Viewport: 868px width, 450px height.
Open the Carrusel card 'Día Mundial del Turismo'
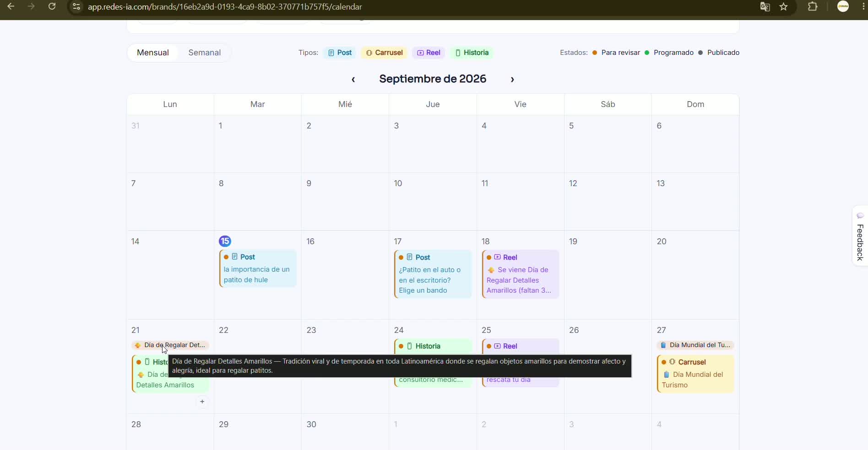click(x=695, y=374)
